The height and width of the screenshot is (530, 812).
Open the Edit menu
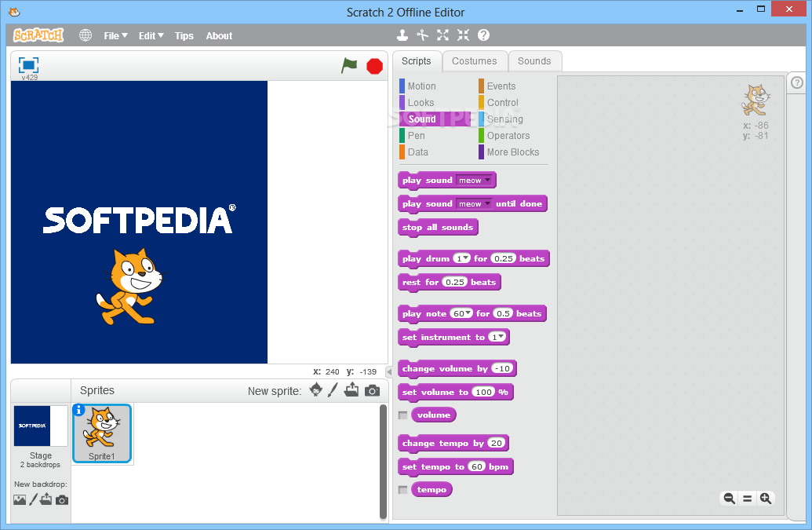pyautogui.click(x=151, y=36)
